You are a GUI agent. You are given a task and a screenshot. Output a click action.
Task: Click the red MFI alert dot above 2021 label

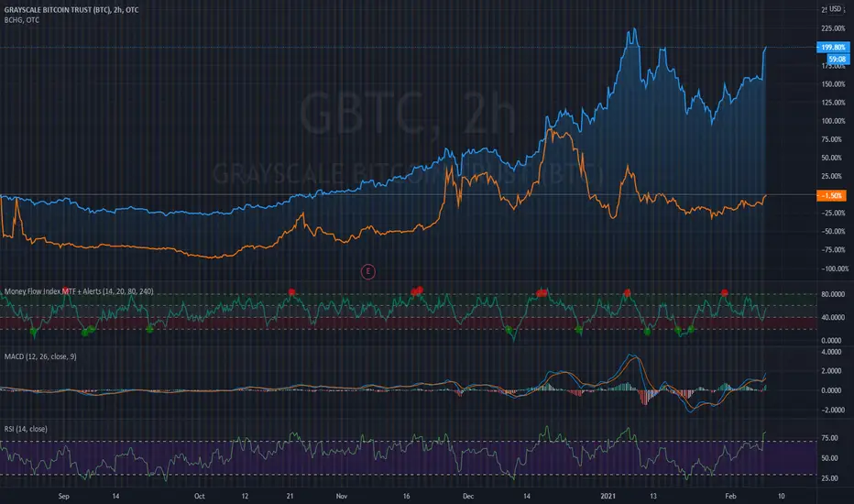[x=627, y=293]
